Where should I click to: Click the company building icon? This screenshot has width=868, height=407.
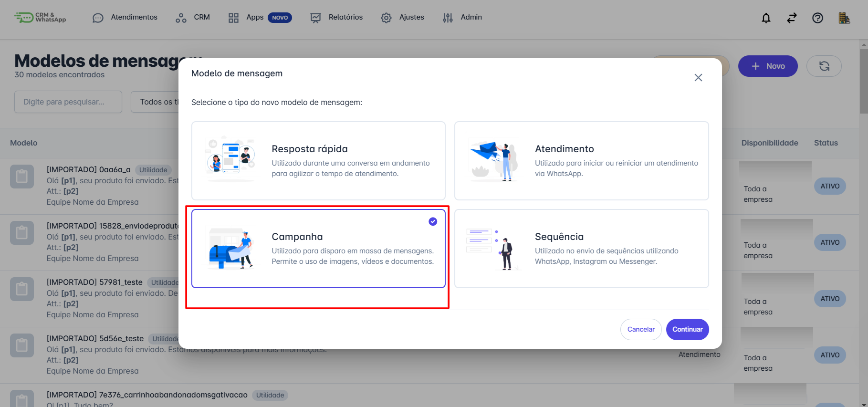click(844, 18)
